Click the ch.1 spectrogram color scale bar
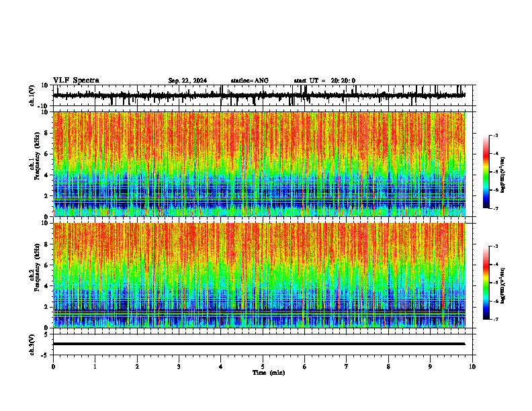The height and width of the screenshot is (411, 532). (x=486, y=172)
